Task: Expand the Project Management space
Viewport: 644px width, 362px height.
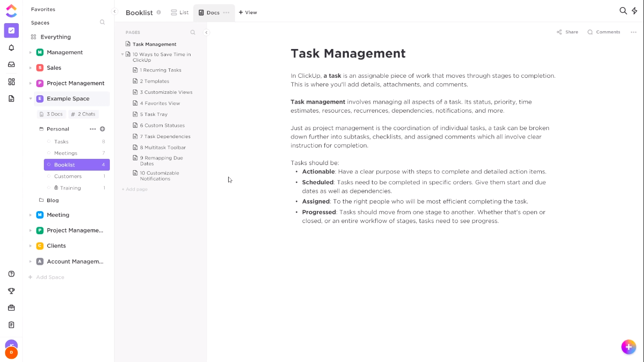Action: coord(31,83)
